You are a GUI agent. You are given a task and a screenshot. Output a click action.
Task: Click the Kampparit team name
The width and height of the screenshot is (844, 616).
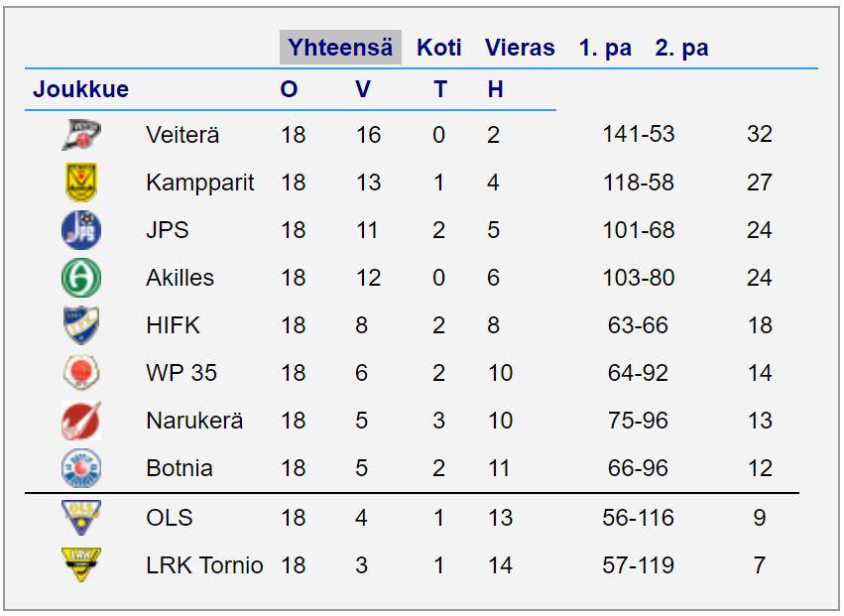click(199, 183)
